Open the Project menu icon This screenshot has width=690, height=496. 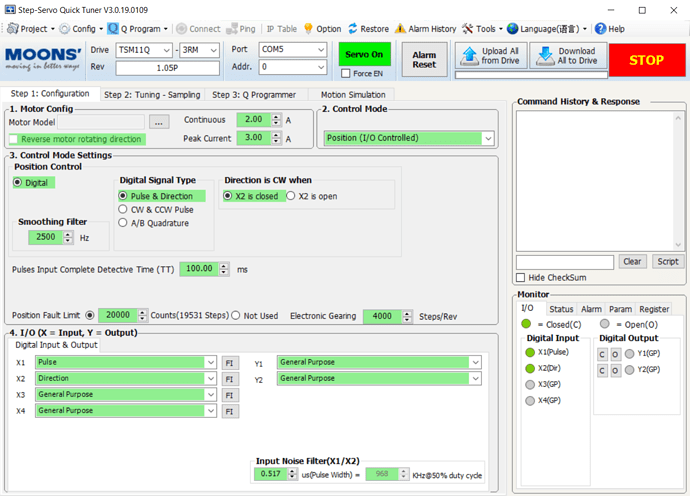coord(13,29)
